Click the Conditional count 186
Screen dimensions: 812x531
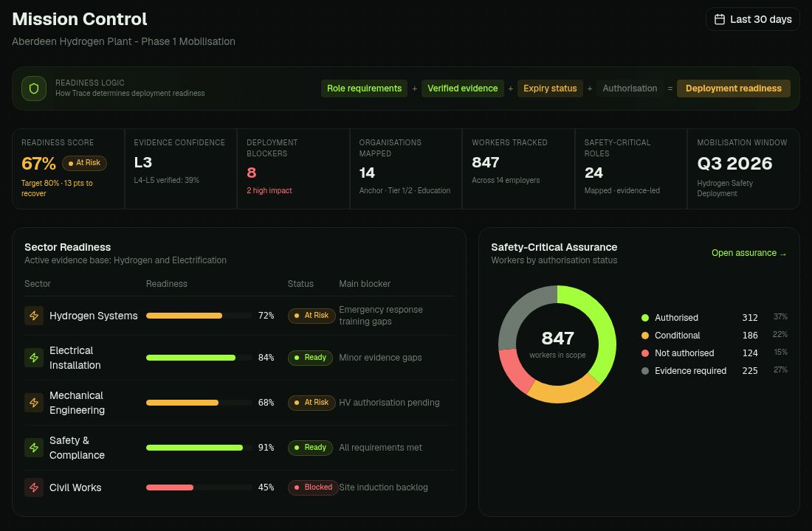(750, 336)
